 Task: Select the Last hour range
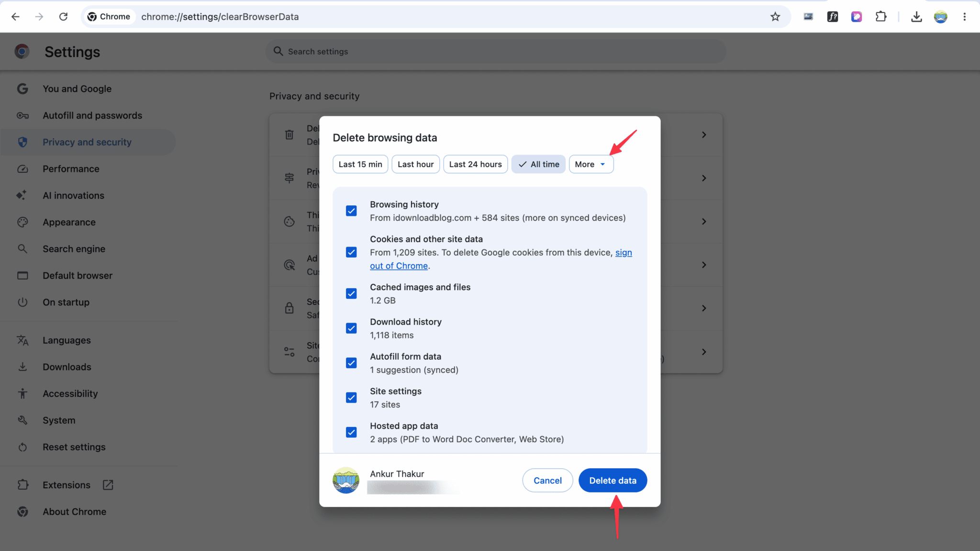(x=415, y=164)
